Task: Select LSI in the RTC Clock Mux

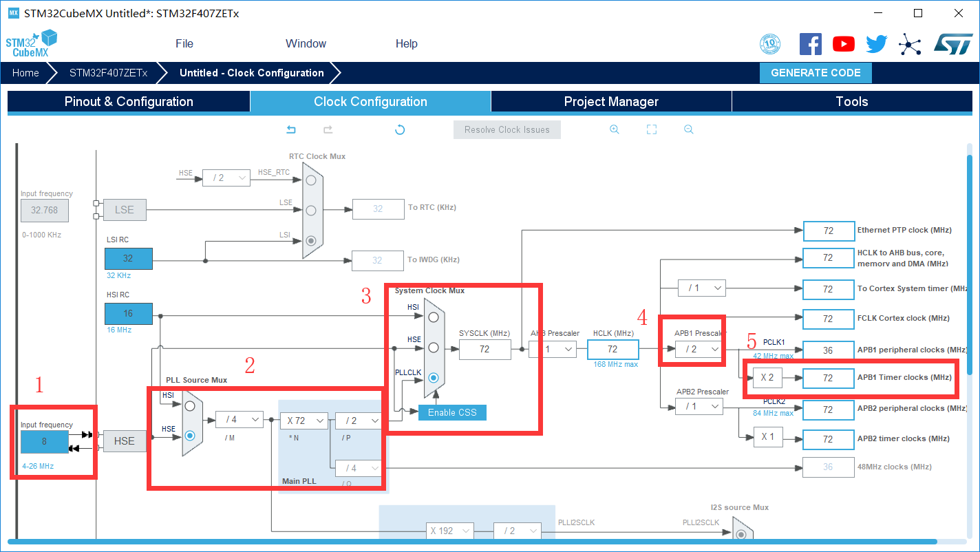Action: point(311,241)
